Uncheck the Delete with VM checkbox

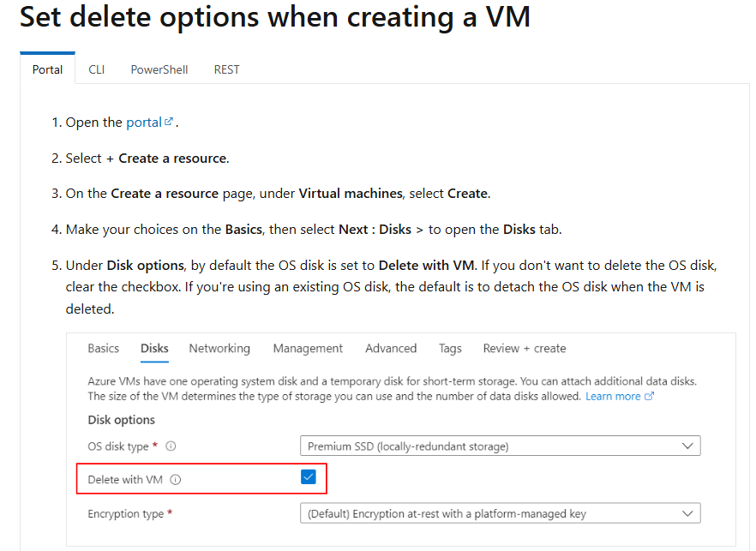(308, 477)
